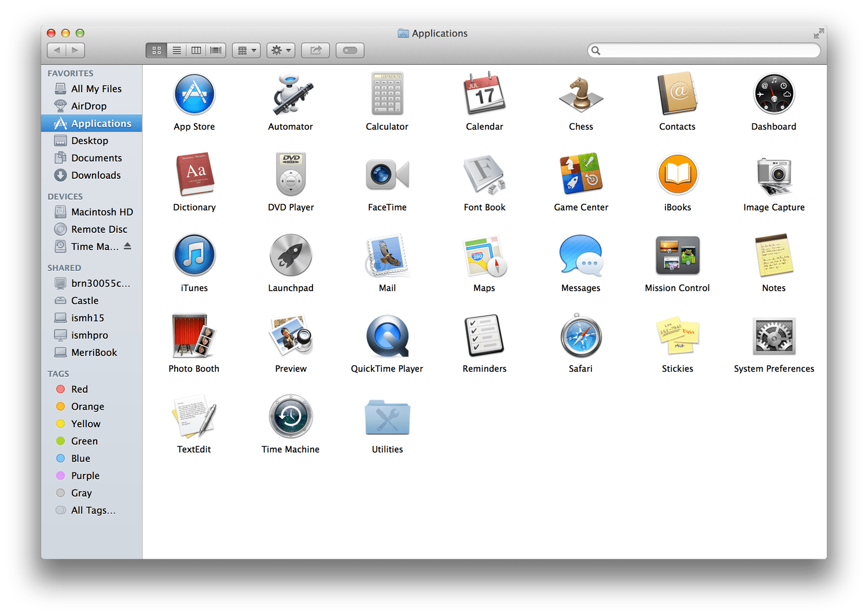
Task: Click the search field
Action: [704, 50]
